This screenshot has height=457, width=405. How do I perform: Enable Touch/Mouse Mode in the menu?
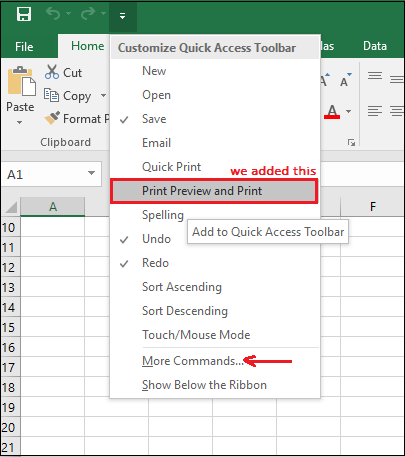tap(215, 335)
